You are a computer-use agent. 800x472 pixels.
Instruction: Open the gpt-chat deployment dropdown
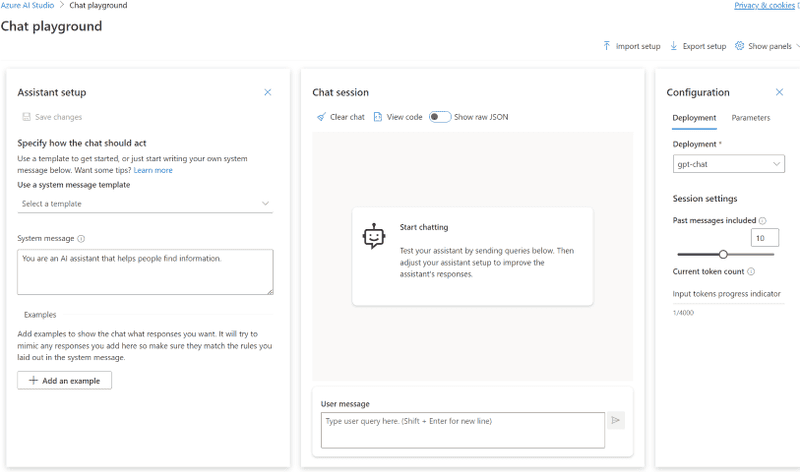tap(728, 164)
